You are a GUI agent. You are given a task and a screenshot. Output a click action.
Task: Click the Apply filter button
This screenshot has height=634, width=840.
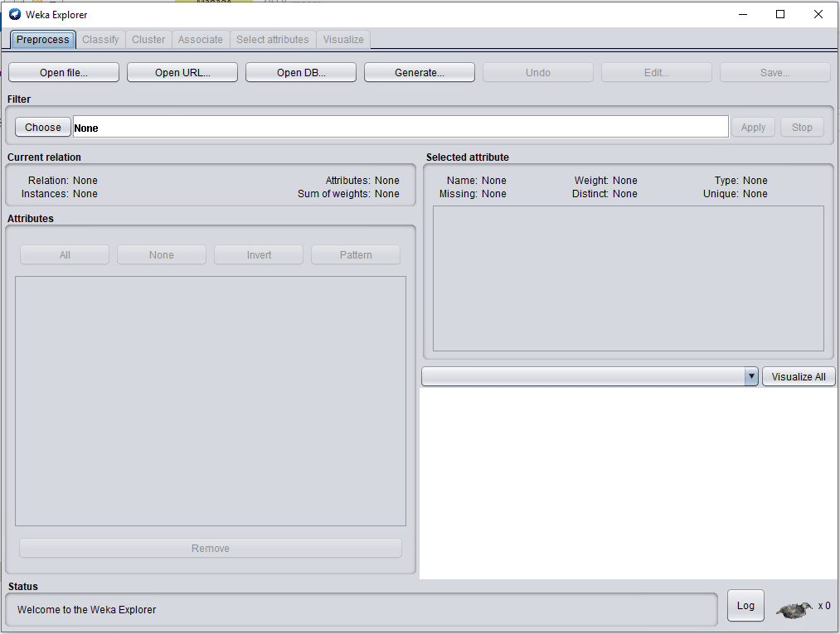[x=753, y=127]
